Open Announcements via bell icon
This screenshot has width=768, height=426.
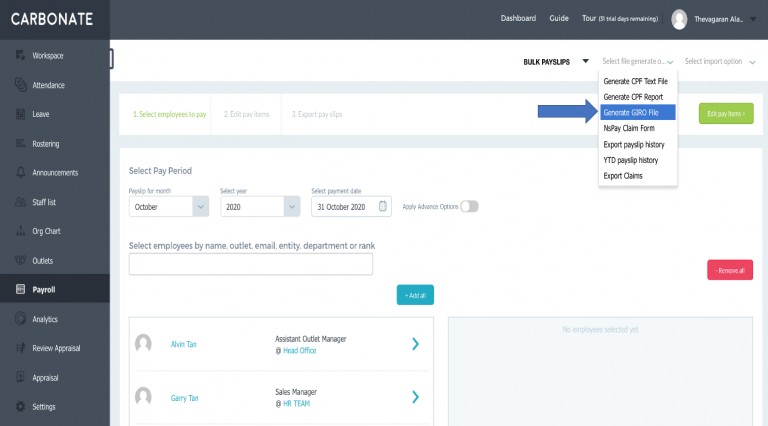pos(21,172)
